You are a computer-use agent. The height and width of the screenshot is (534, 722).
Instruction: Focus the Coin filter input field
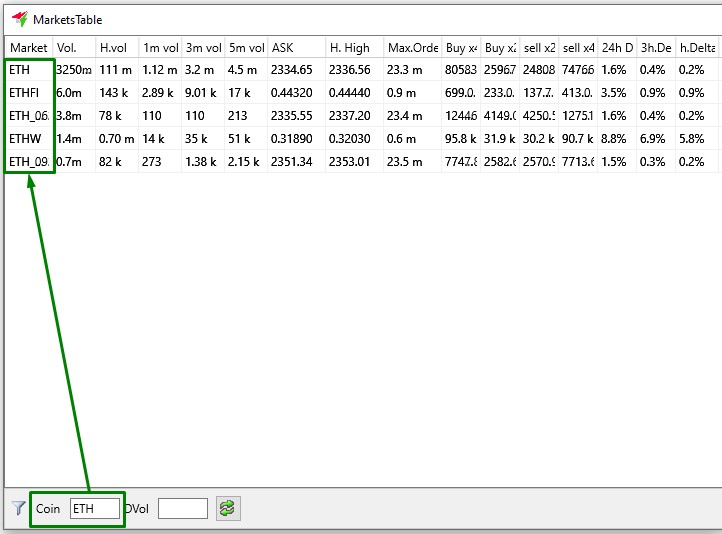[x=94, y=508]
